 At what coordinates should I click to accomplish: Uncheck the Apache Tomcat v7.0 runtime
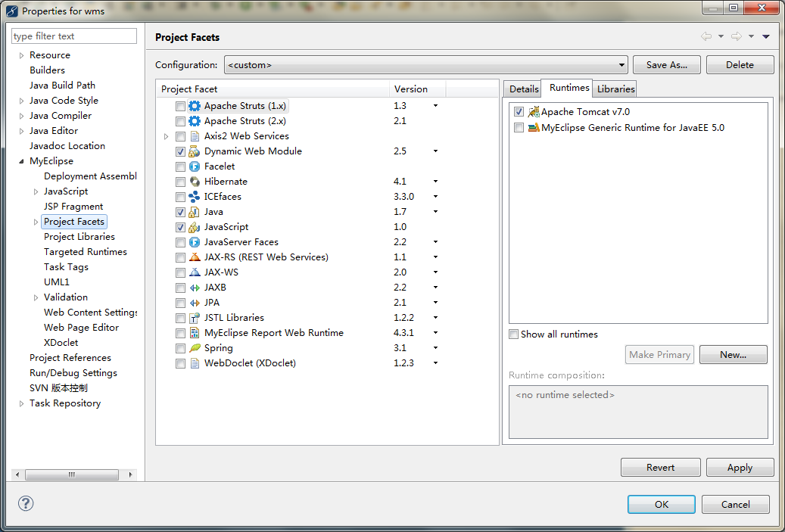tap(519, 111)
